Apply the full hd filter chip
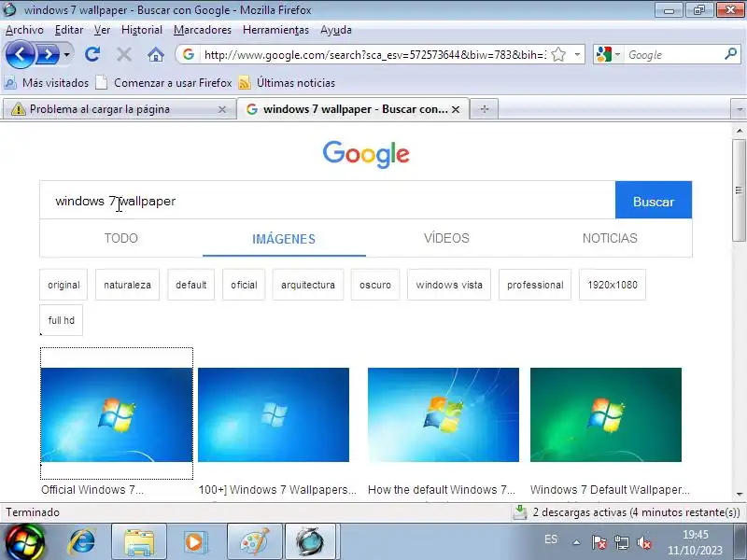This screenshot has height=560, width=747. 61,320
